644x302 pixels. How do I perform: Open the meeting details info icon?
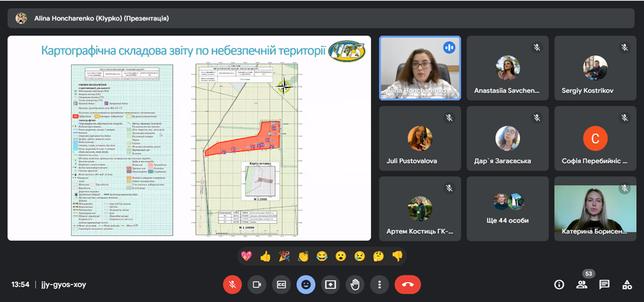click(x=559, y=285)
